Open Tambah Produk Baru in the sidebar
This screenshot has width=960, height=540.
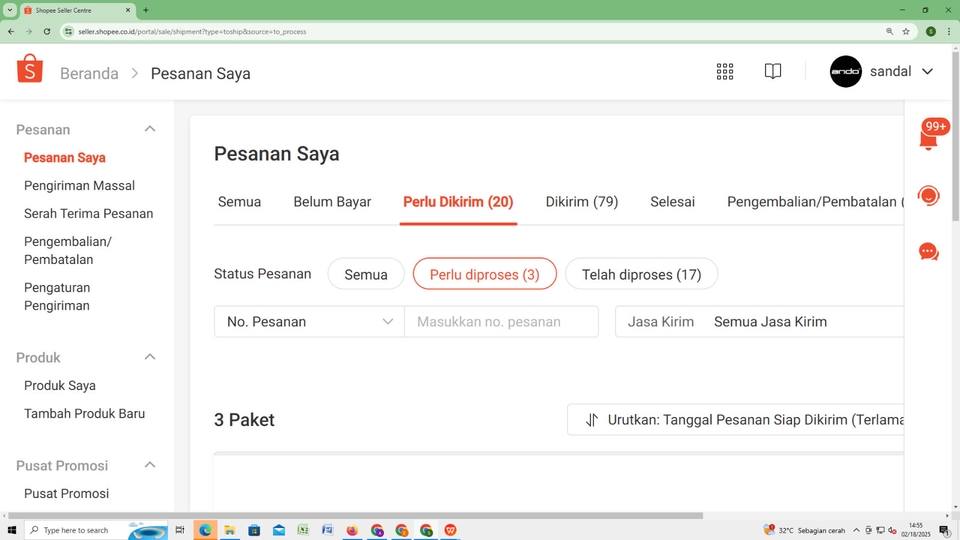coord(84,414)
